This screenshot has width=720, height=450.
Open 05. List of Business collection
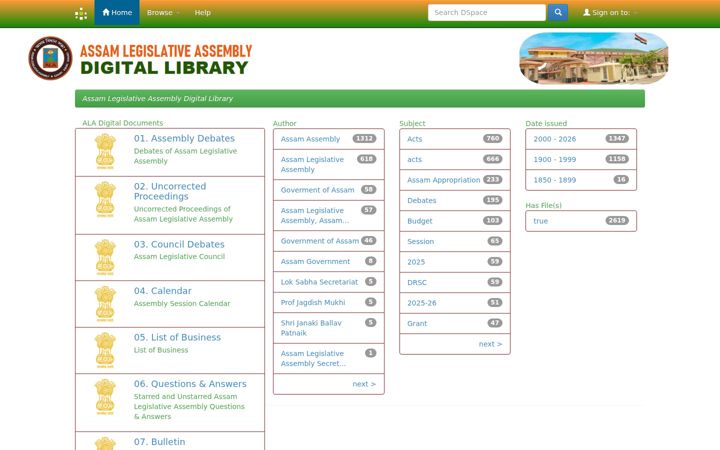pos(177,337)
